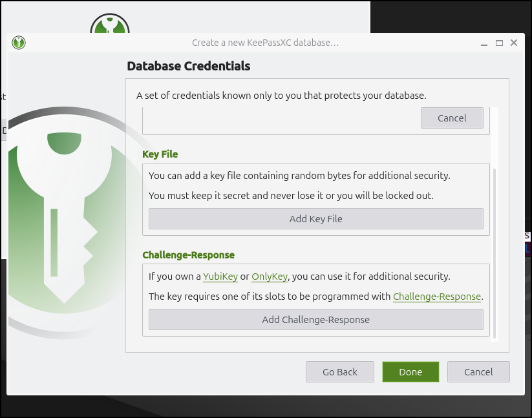Click Go Back to return to encryption settings
Image resolution: width=532 pixels, height=418 pixels.
coord(339,371)
